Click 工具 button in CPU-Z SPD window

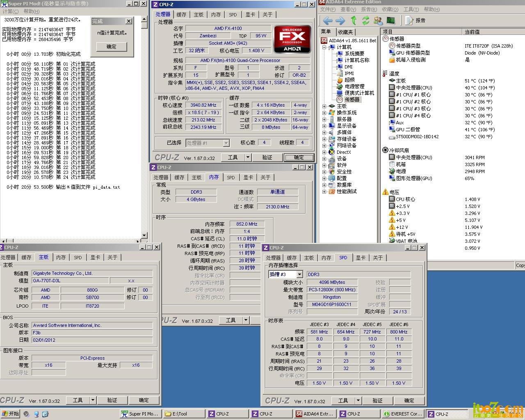pyautogui.click(x=343, y=401)
